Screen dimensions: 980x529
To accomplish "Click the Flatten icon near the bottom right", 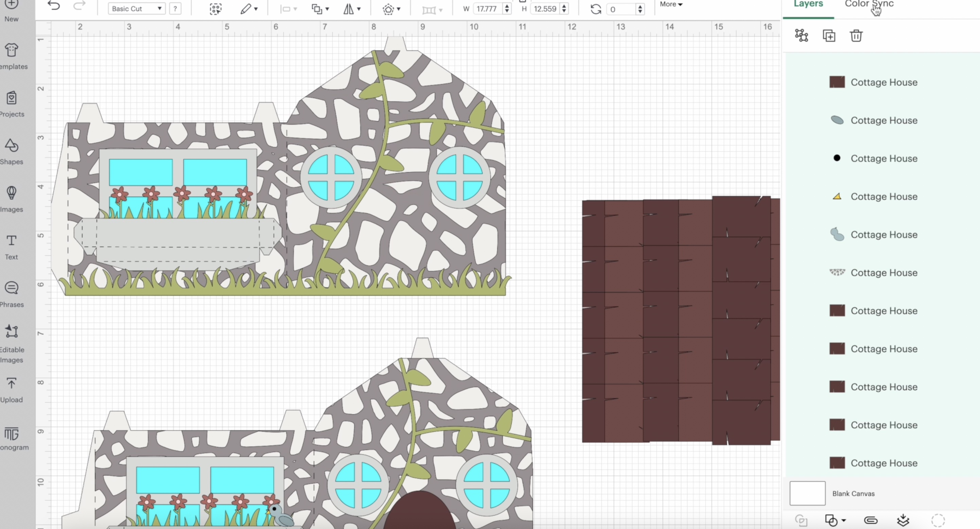I will pos(904,520).
